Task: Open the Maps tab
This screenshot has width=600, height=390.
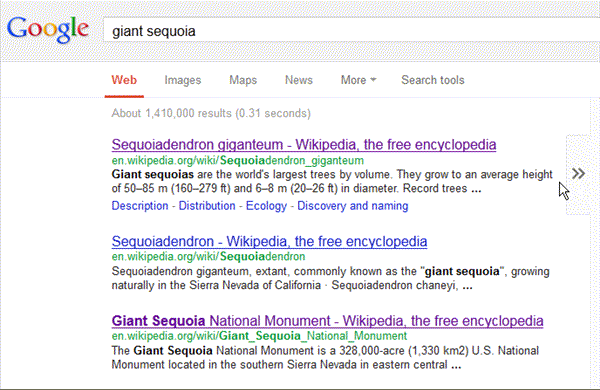Action: click(243, 80)
